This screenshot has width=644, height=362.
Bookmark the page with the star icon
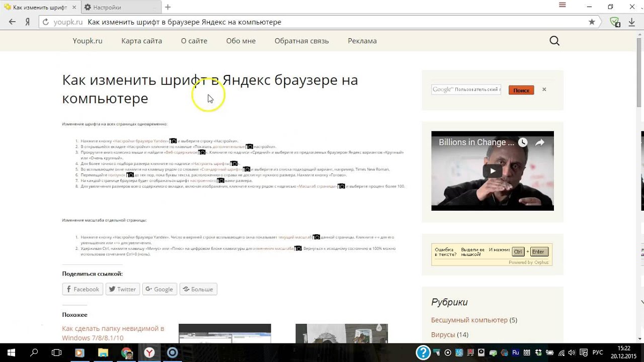click(592, 22)
